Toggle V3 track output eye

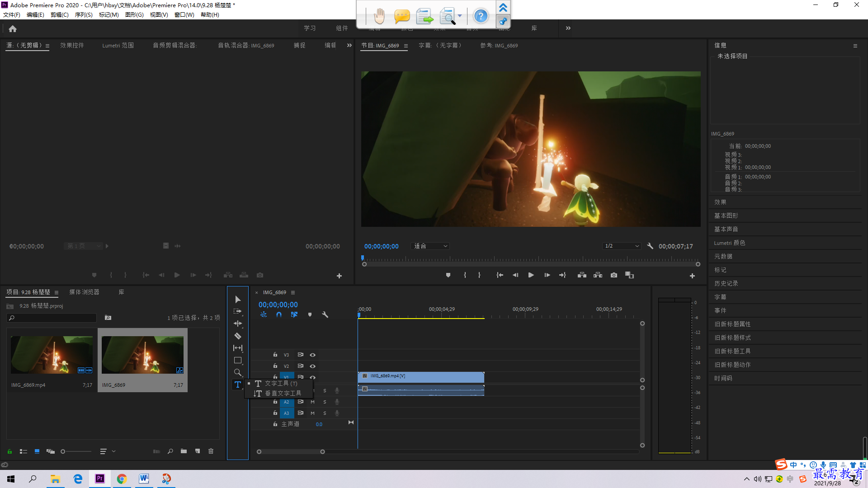click(x=312, y=355)
